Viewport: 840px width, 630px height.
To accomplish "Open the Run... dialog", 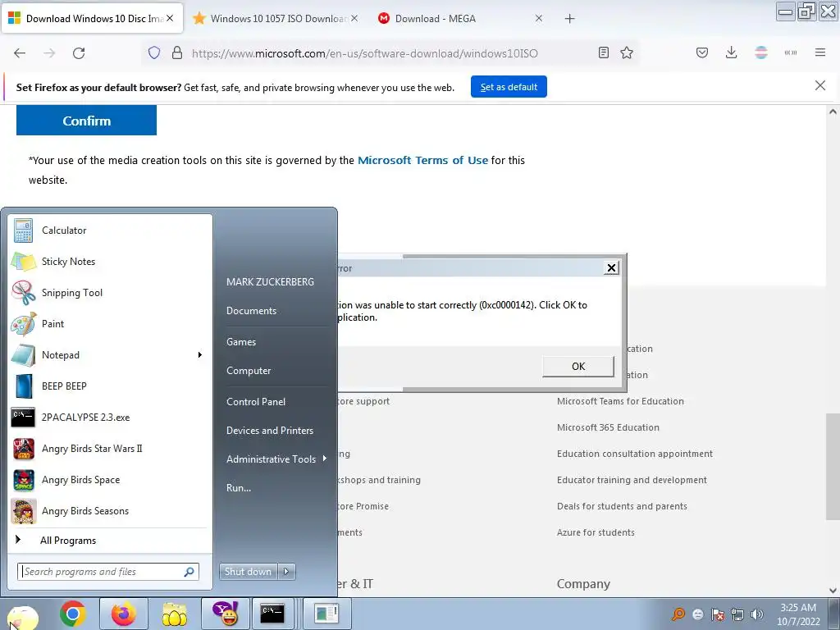I will tap(239, 488).
